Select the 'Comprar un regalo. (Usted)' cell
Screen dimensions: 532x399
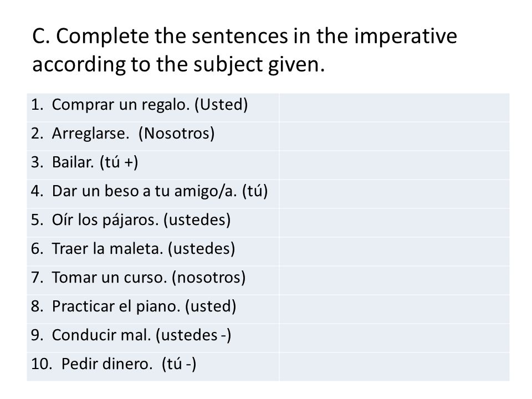153,108
